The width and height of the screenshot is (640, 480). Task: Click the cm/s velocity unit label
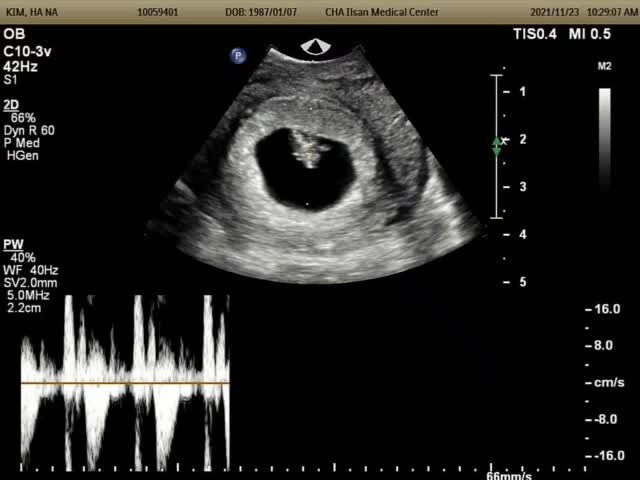[x=609, y=383]
